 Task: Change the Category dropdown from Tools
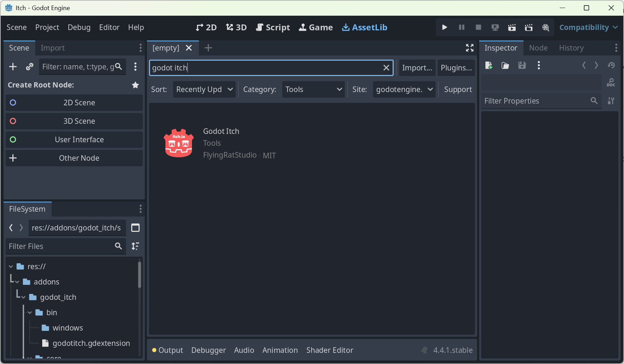tap(313, 89)
